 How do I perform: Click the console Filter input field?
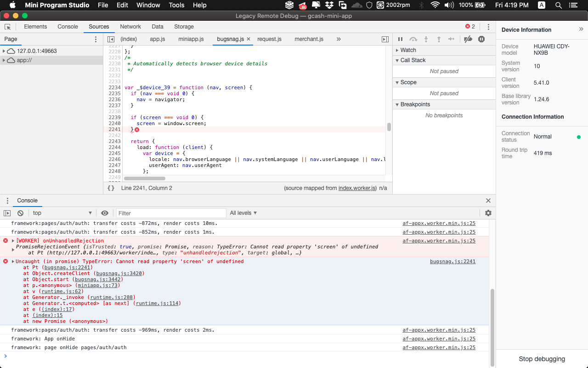(171, 213)
